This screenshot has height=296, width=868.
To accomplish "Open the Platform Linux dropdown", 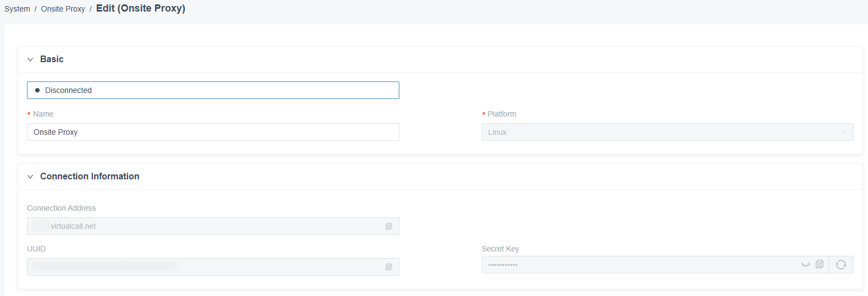I will 667,132.
